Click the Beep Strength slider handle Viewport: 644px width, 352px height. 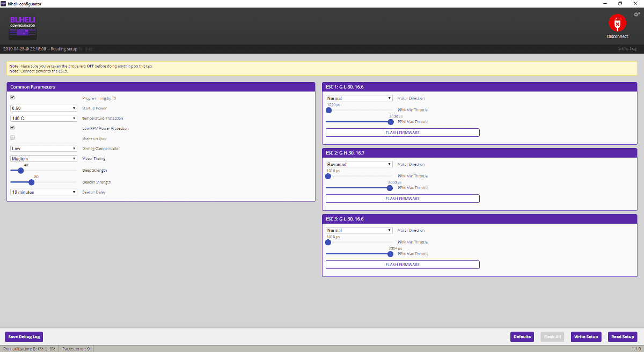click(21, 171)
